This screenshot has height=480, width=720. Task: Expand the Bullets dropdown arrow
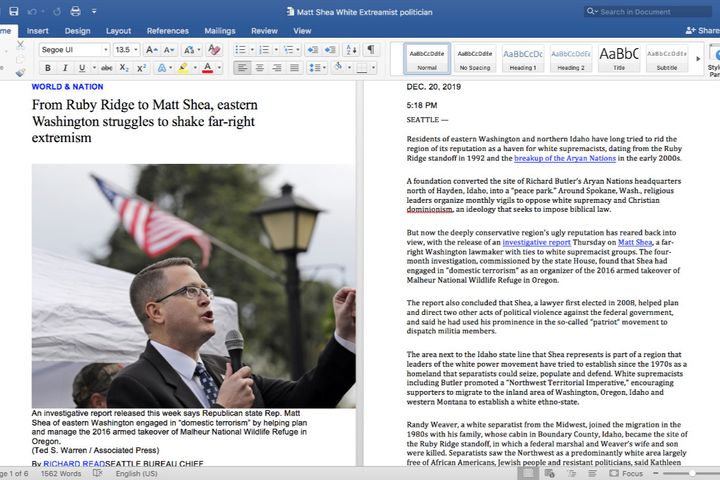(252, 50)
